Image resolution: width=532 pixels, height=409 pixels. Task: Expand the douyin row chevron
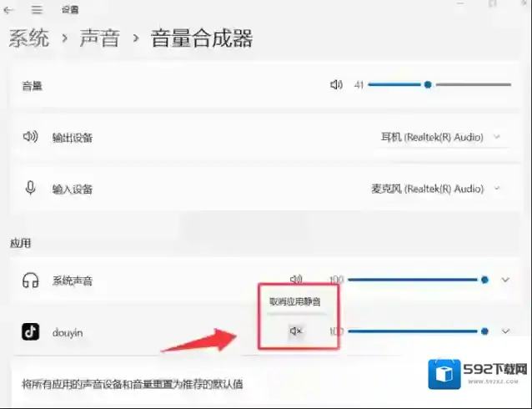(x=505, y=331)
